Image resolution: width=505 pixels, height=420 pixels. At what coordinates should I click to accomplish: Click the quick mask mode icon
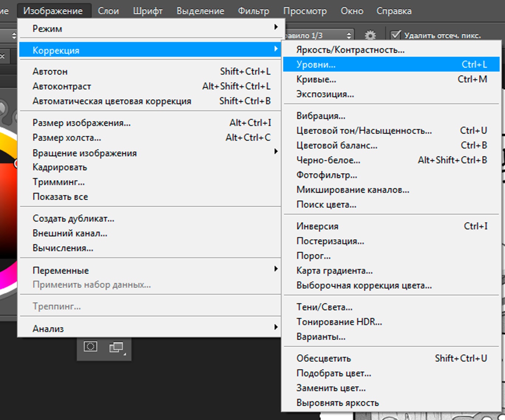[x=91, y=346]
